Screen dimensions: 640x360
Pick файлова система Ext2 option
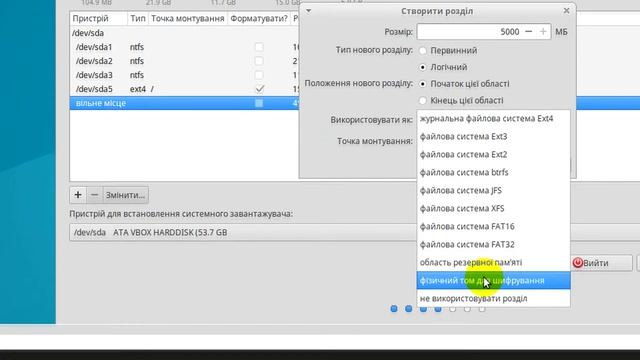point(493,155)
